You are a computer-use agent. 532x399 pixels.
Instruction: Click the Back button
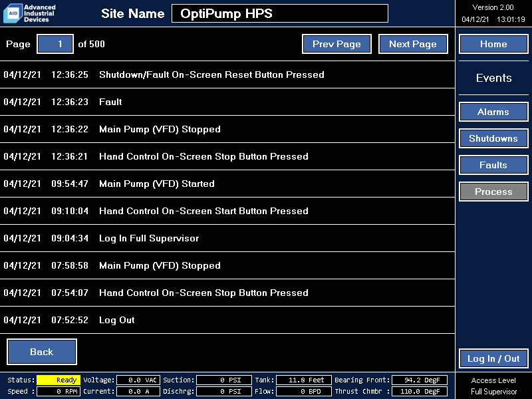click(x=42, y=352)
